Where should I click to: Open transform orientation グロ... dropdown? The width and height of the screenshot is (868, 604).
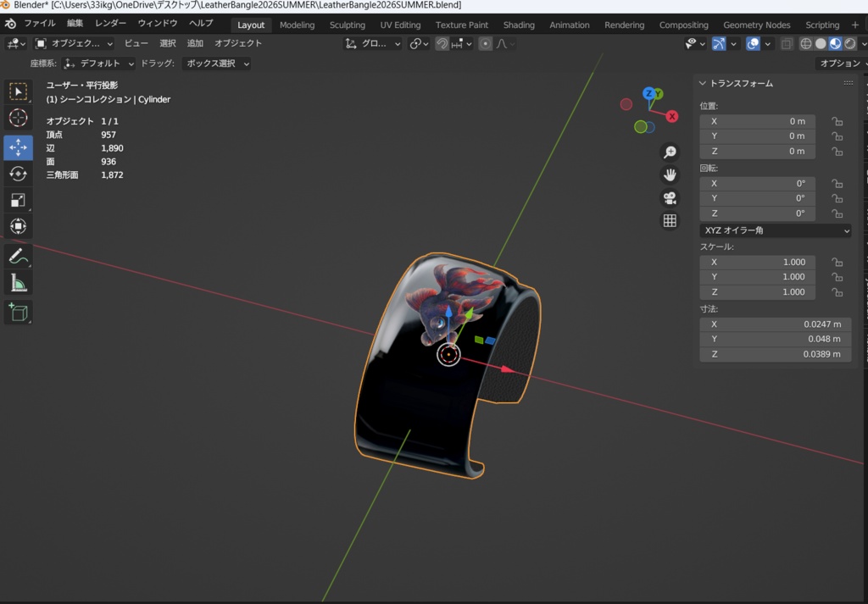point(373,44)
